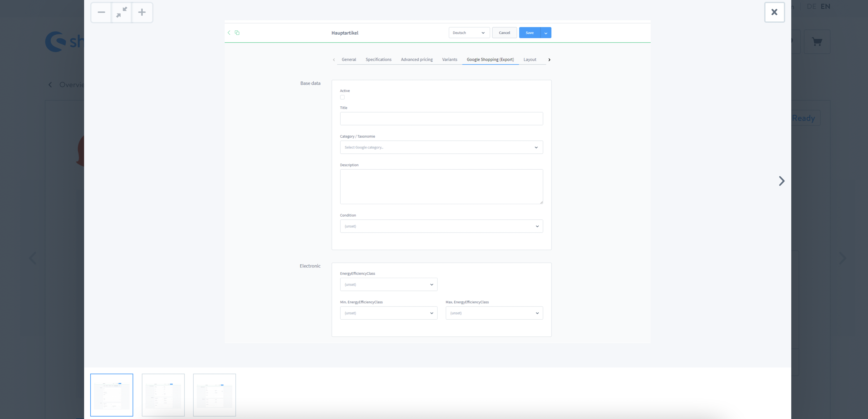Click the green back arrow icon
Screen dimensions: 868x419
coord(229,33)
